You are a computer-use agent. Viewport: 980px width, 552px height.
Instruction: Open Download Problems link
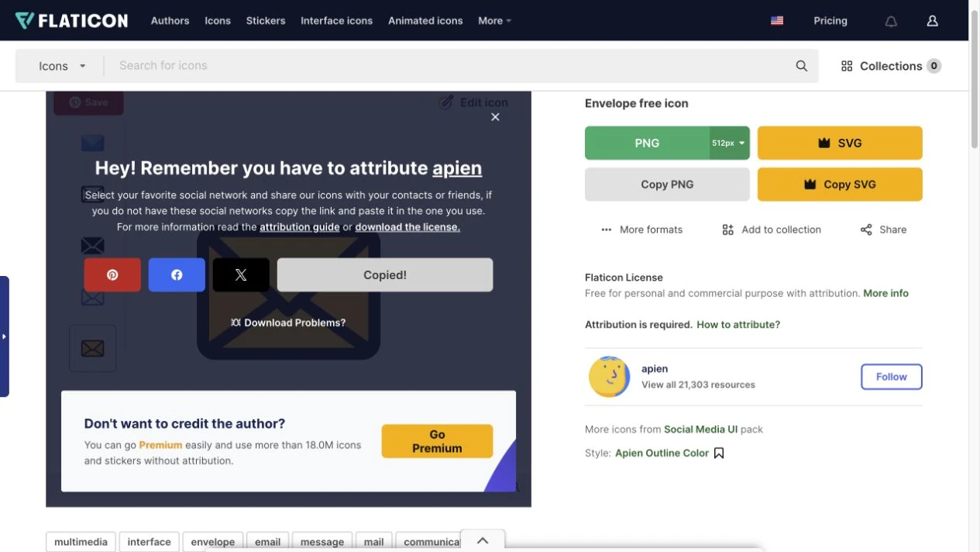288,323
